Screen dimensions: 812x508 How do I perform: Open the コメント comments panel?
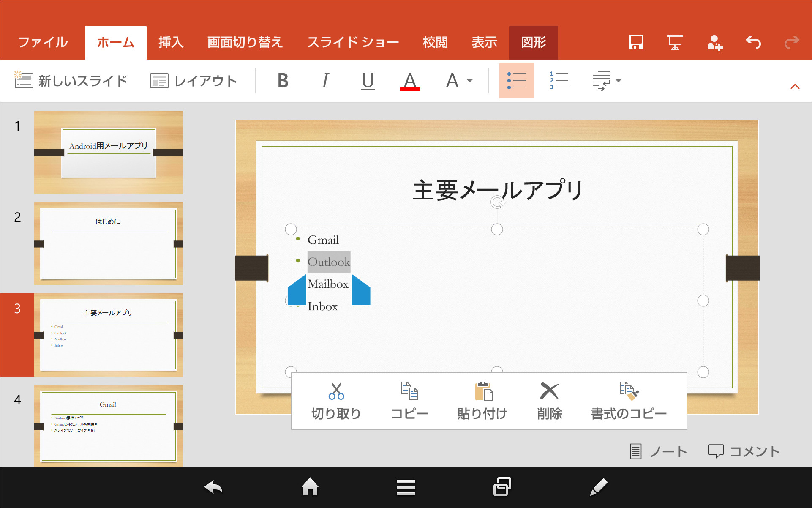(x=744, y=451)
